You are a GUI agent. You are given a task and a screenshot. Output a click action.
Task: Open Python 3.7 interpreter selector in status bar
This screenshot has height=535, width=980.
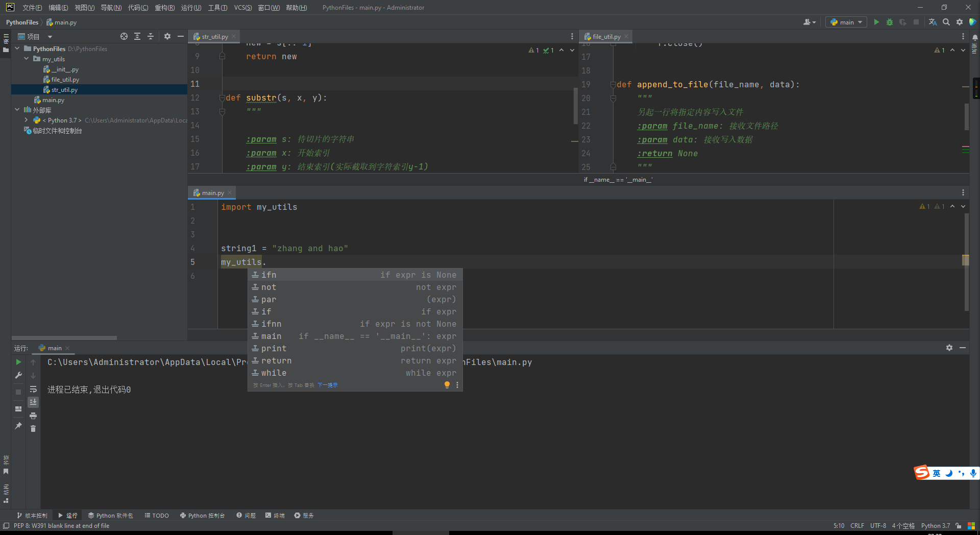coord(935,526)
